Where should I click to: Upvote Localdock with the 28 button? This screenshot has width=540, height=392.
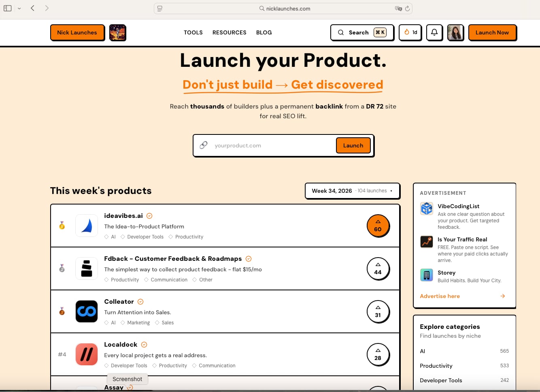click(378, 354)
